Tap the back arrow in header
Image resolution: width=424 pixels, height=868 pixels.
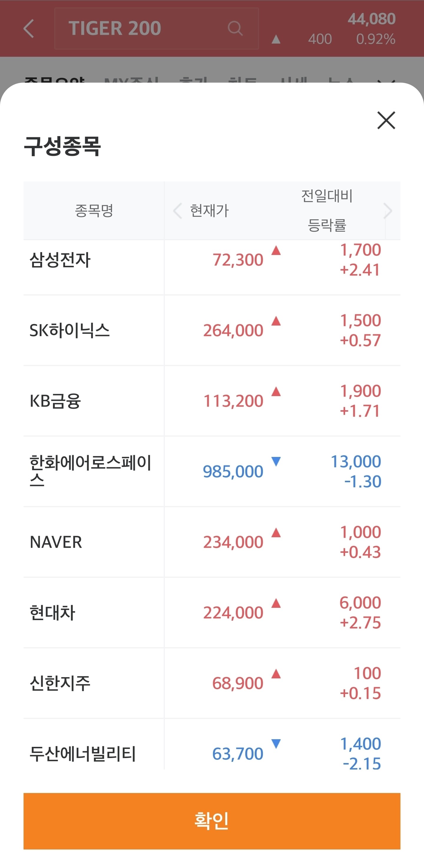click(29, 28)
